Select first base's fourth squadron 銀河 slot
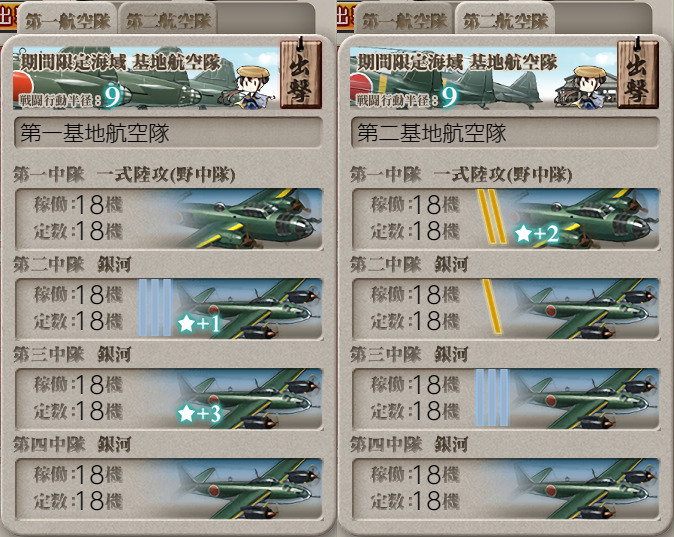The width and height of the screenshot is (674, 537). [x=168, y=489]
